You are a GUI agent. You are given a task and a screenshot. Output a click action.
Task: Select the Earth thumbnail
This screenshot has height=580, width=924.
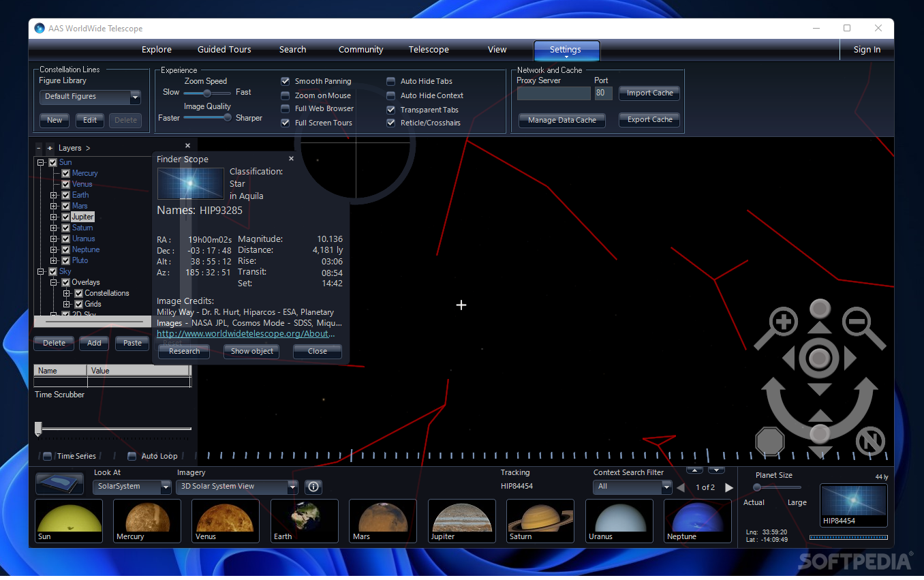coord(305,521)
